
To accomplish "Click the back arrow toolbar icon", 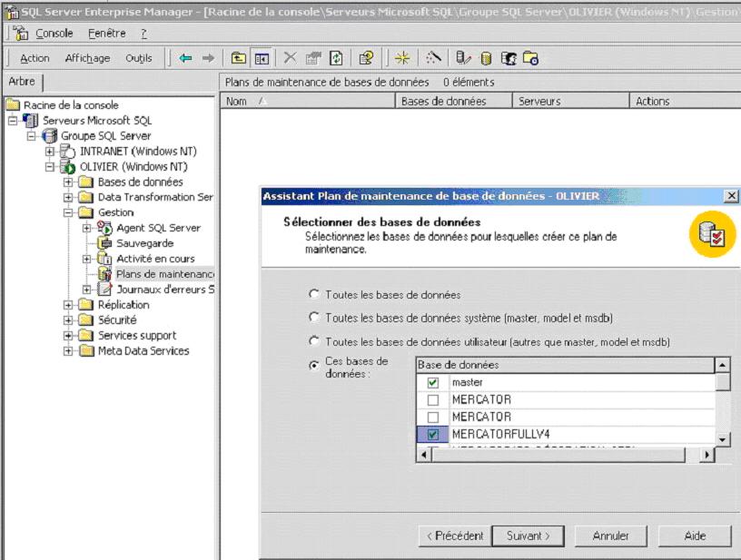I will pos(185,58).
